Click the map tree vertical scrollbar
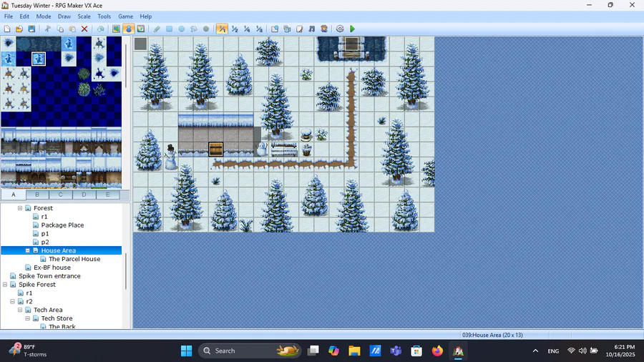The image size is (644, 362). click(126, 271)
